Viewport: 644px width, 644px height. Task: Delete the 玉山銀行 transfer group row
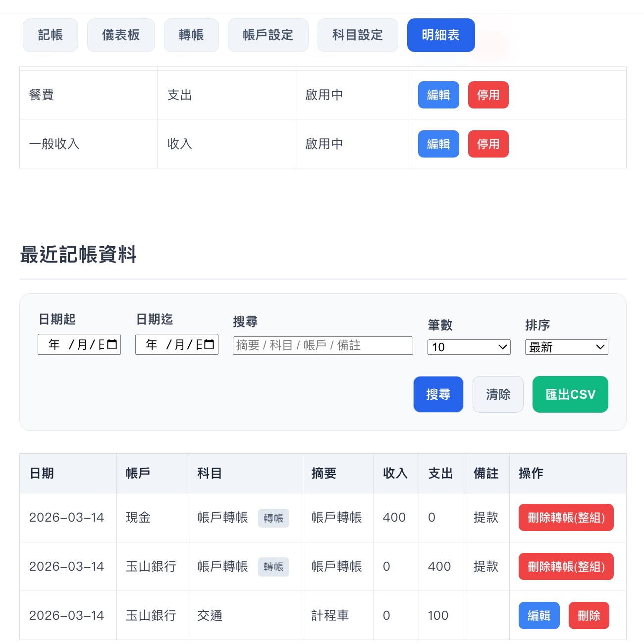click(x=566, y=566)
